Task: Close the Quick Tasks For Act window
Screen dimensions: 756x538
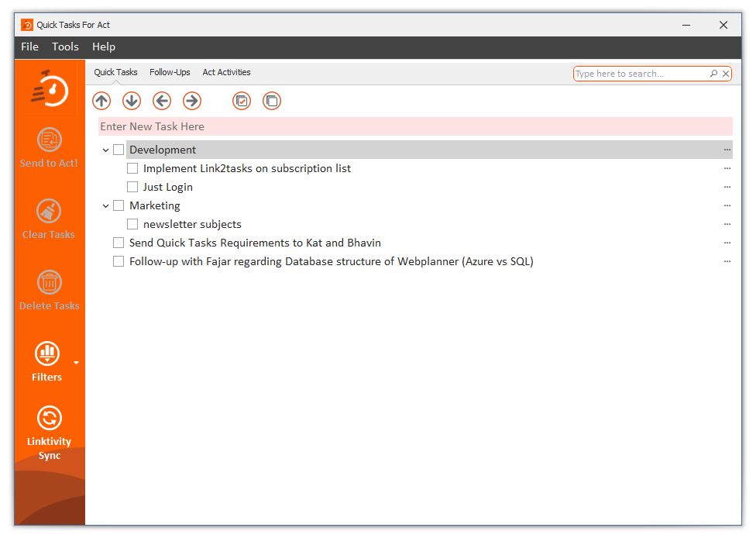Action: point(723,25)
